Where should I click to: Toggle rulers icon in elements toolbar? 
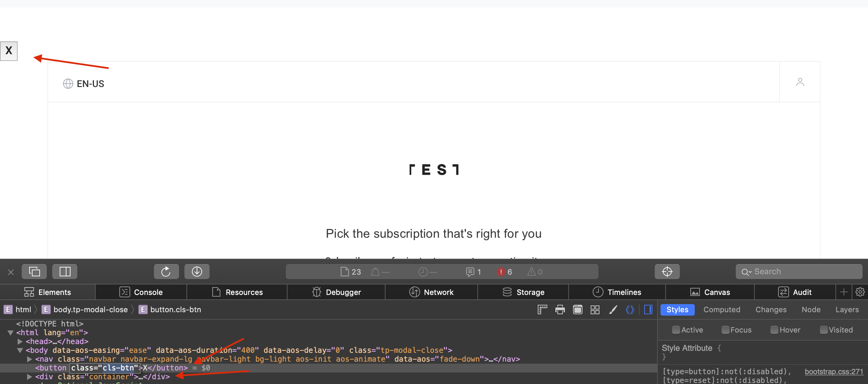click(x=542, y=310)
